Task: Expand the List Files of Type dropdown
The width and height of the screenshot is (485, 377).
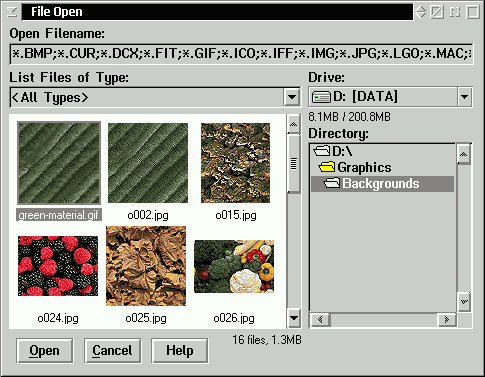Action: pos(292,97)
